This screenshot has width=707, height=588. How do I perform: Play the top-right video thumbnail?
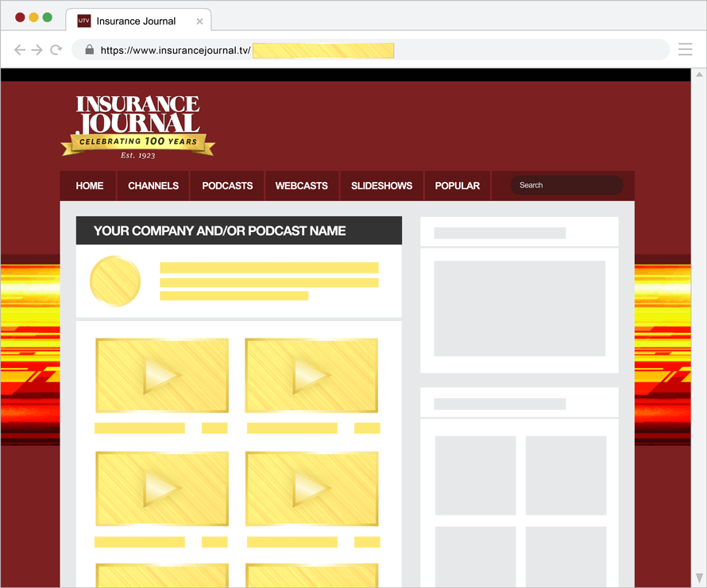pos(311,376)
